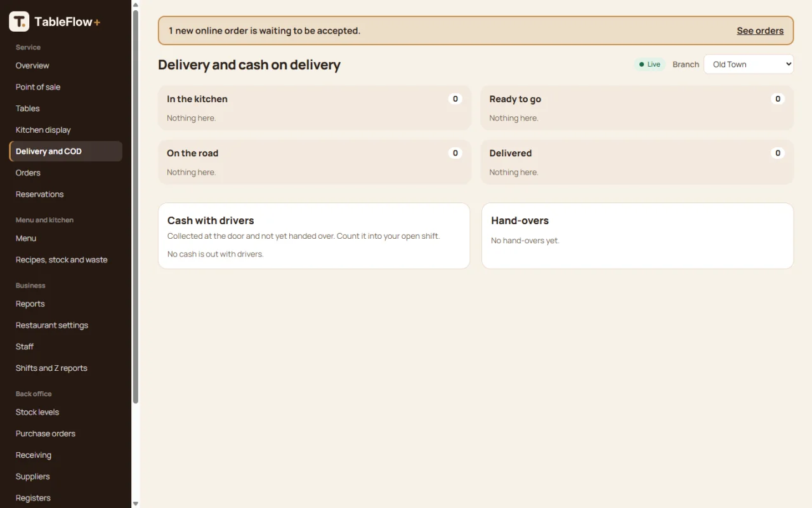812x508 pixels.
Task: Click the In the kitchen column title
Action: (x=197, y=99)
